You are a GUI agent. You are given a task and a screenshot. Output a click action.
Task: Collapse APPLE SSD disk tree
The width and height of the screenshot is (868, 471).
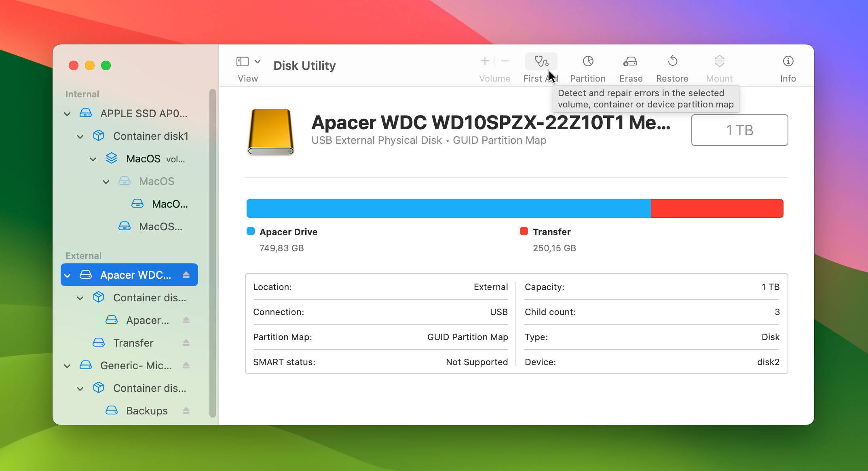67,114
